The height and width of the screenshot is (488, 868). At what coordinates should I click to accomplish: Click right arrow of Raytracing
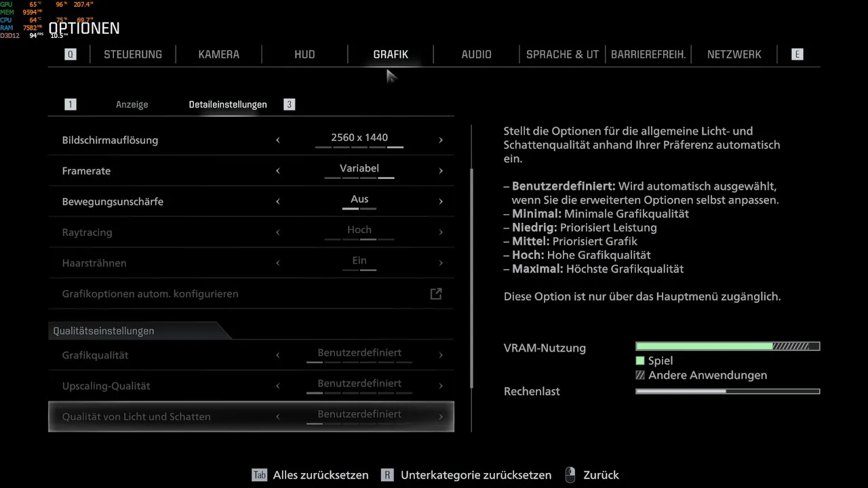441,232
